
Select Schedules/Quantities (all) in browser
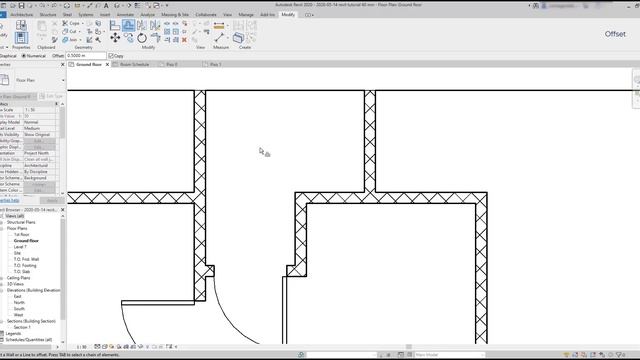coord(29,340)
